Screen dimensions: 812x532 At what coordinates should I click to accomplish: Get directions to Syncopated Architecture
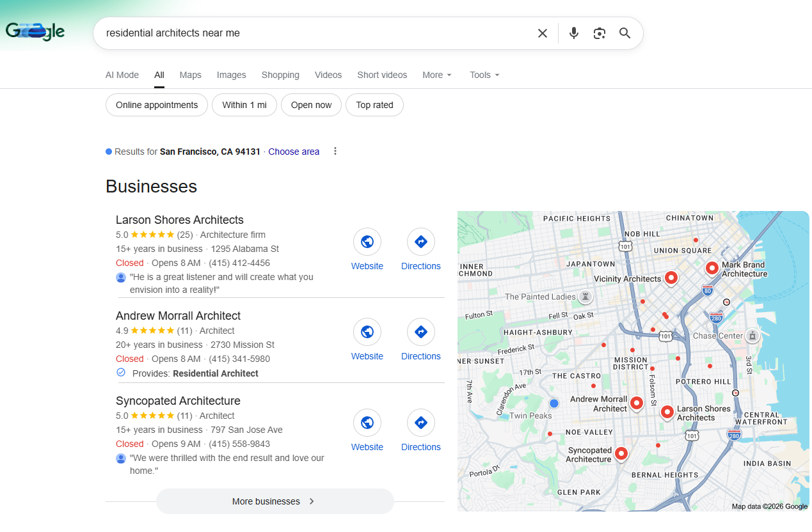point(420,423)
